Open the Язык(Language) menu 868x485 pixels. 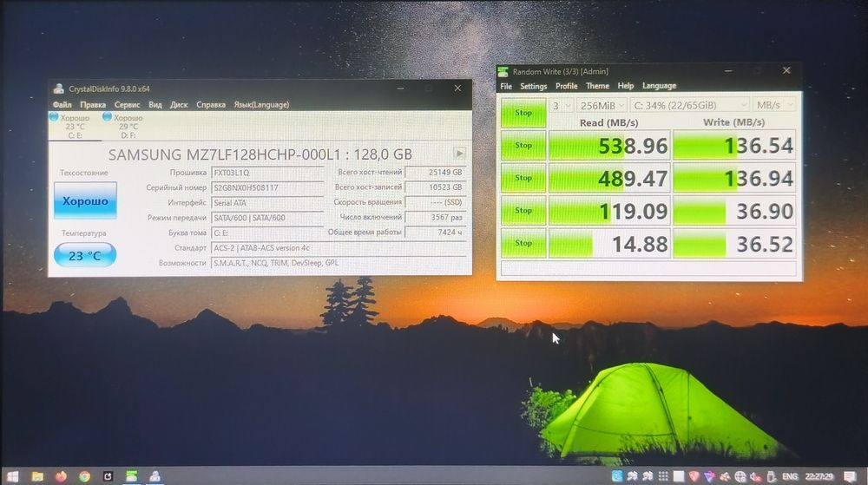click(x=261, y=104)
